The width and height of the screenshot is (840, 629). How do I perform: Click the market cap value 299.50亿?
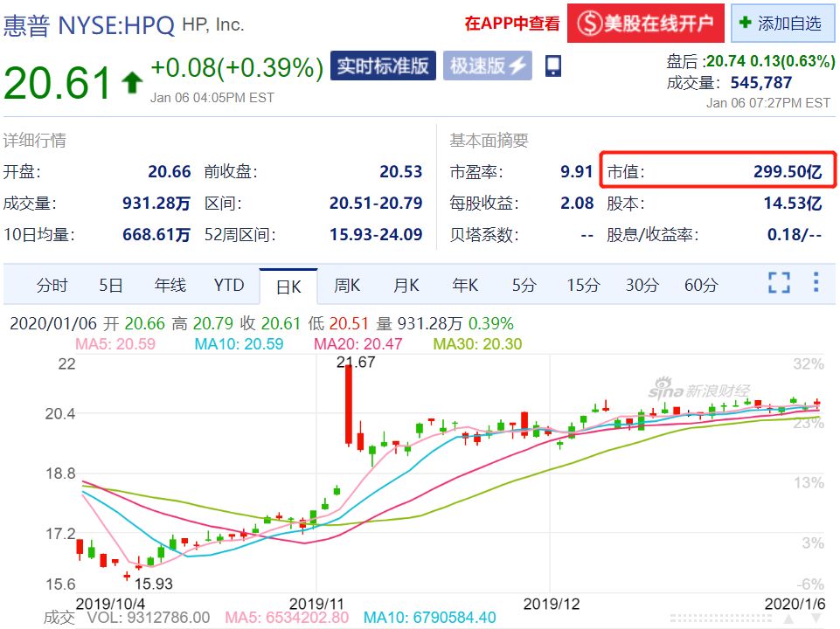pyautogui.click(x=787, y=171)
